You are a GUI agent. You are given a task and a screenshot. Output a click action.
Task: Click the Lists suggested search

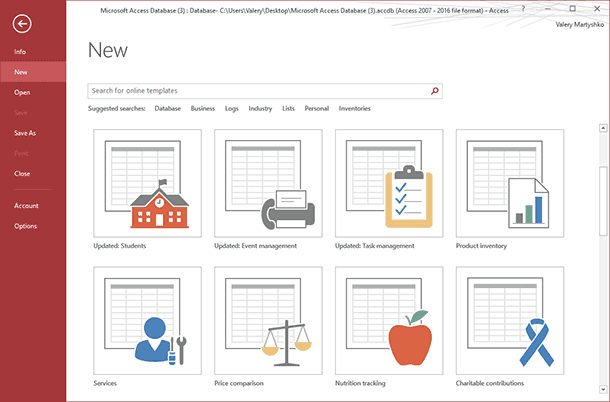(288, 109)
